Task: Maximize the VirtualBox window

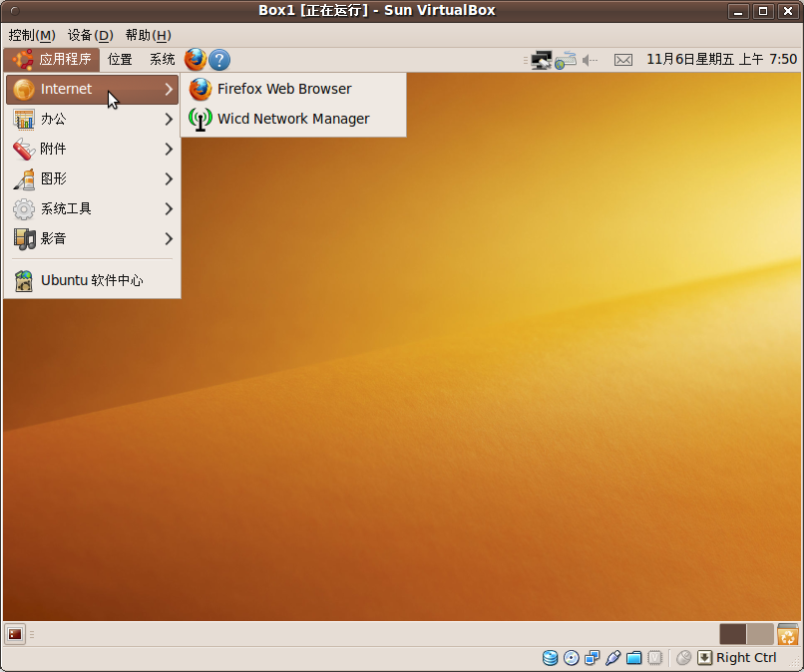Action: 763,11
